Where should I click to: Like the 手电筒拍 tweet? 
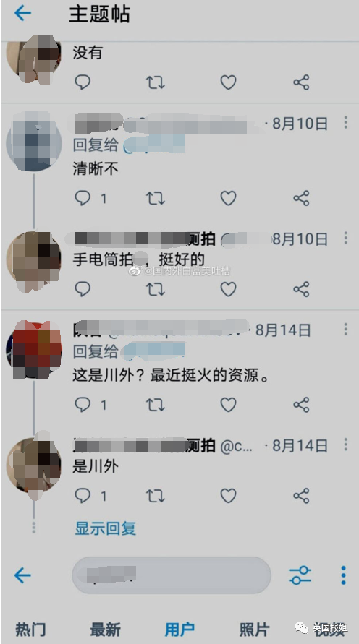click(228, 289)
